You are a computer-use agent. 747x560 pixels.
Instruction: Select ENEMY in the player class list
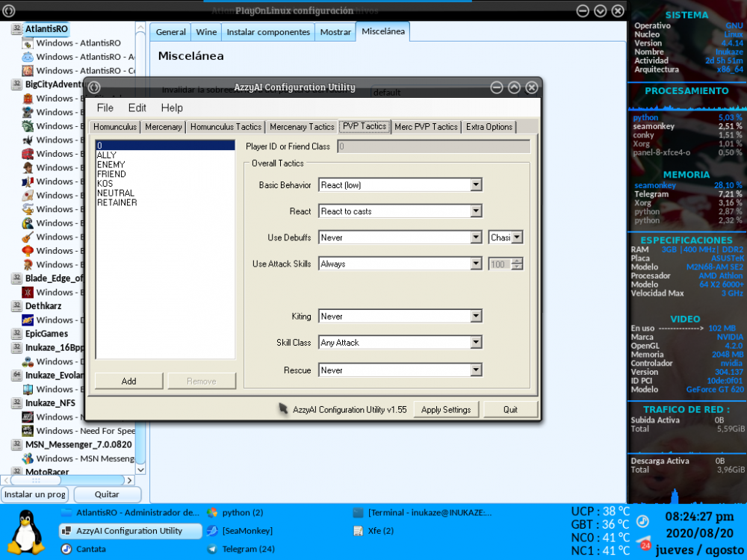111,164
